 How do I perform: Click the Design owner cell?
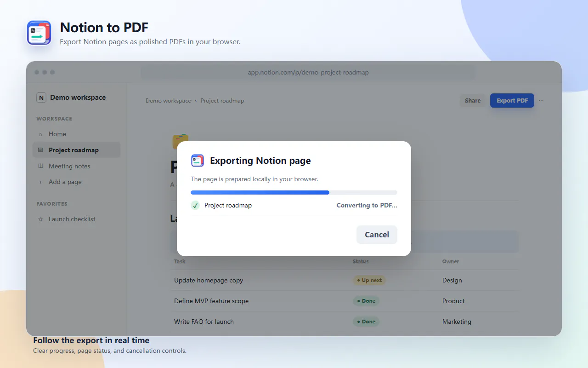click(x=452, y=280)
